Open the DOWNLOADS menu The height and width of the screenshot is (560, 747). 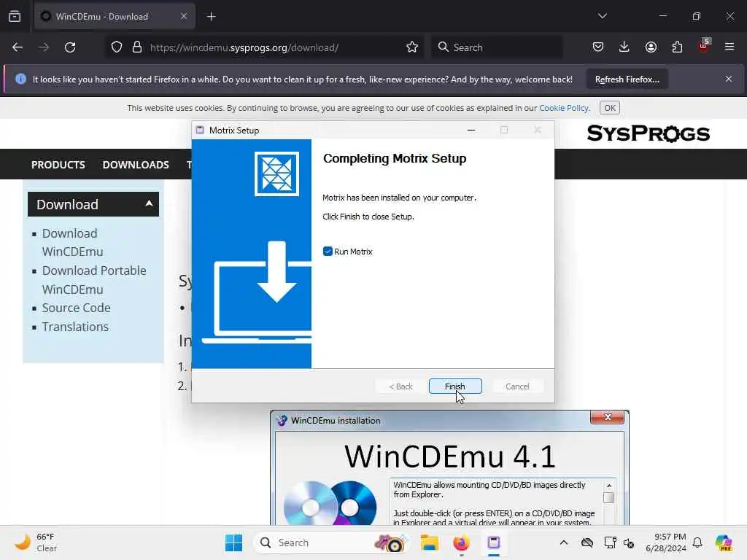pyautogui.click(x=136, y=165)
